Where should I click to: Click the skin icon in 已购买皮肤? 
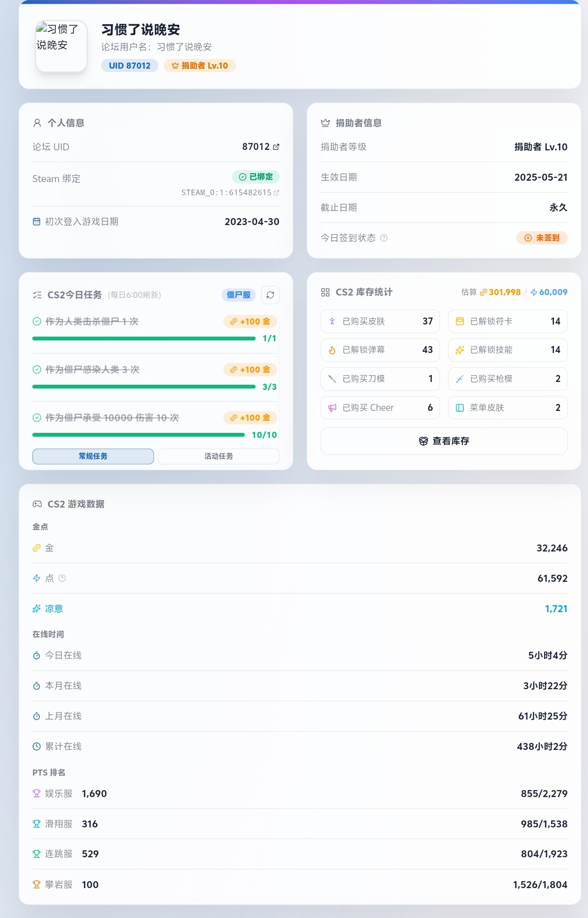click(x=332, y=321)
